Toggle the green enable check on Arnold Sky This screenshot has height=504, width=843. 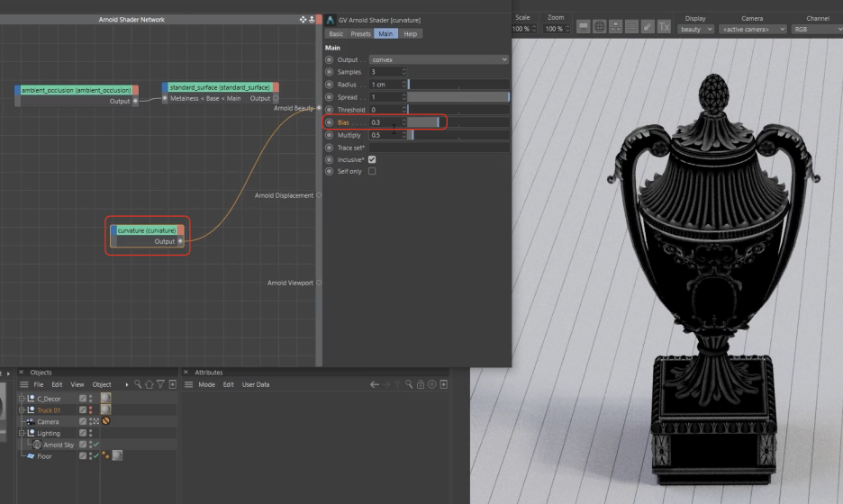[x=96, y=445]
